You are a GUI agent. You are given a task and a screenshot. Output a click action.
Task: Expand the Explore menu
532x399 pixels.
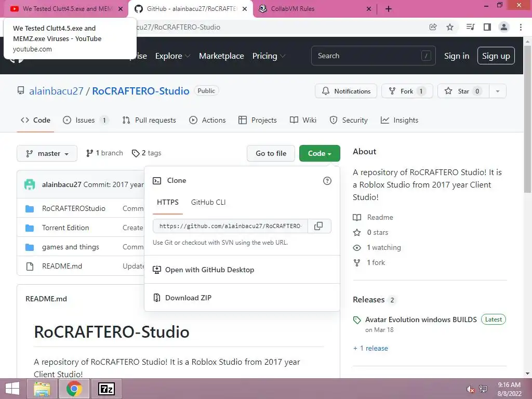[x=172, y=56]
